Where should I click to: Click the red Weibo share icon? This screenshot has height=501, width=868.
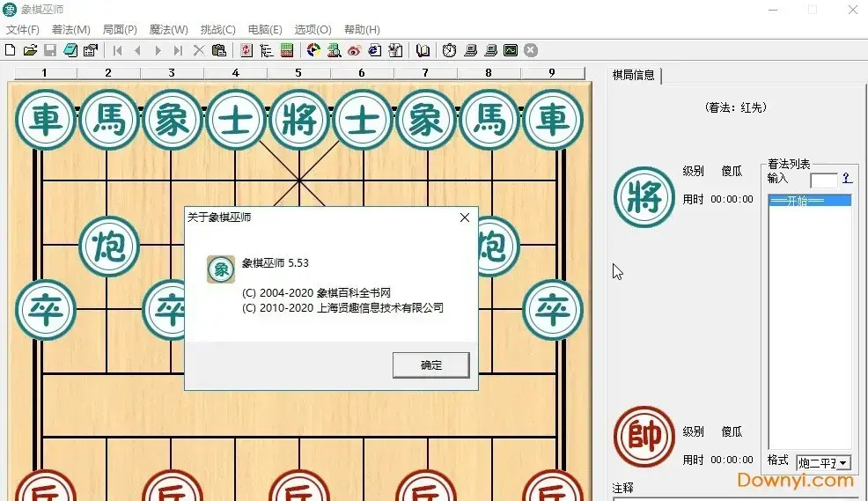click(354, 50)
